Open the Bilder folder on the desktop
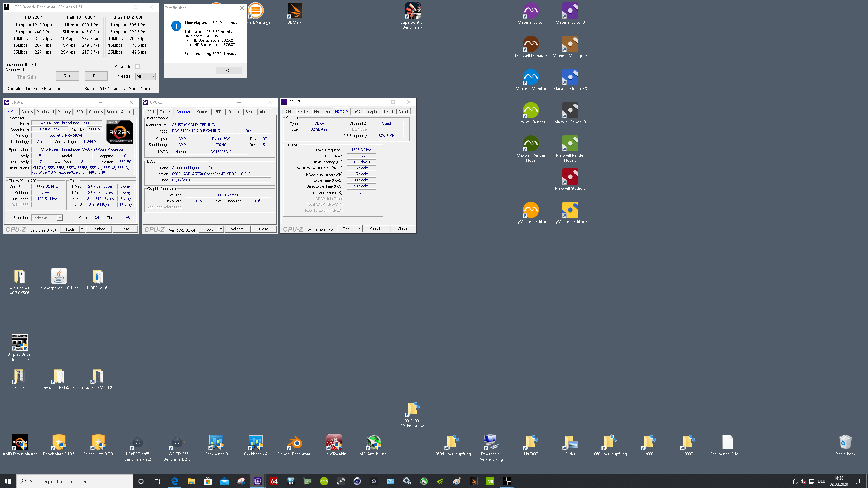The height and width of the screenshot is (488, 868). [x=570, y=445]
